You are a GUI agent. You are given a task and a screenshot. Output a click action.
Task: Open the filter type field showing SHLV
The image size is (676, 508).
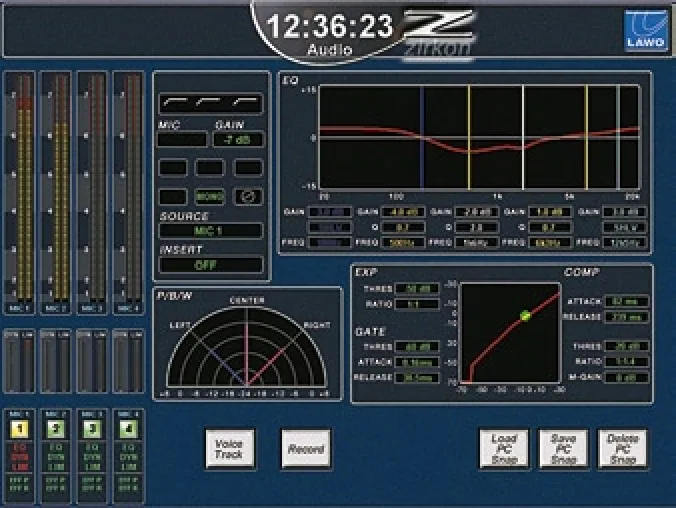coord(625,227)
